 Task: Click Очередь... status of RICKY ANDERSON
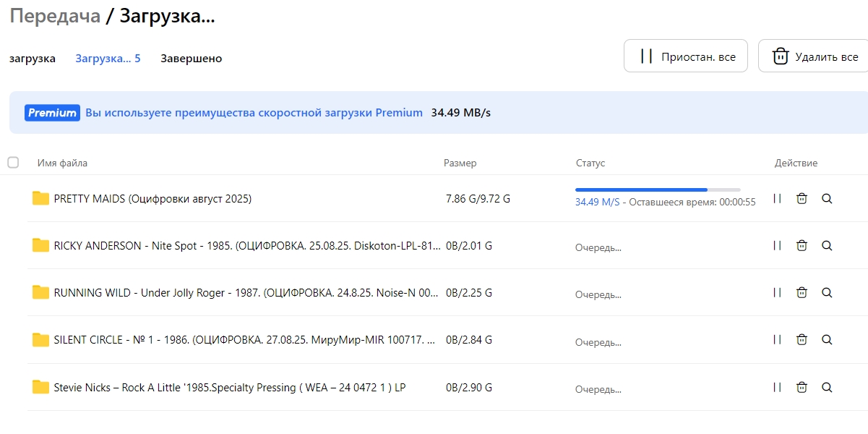tap(598, 247)
